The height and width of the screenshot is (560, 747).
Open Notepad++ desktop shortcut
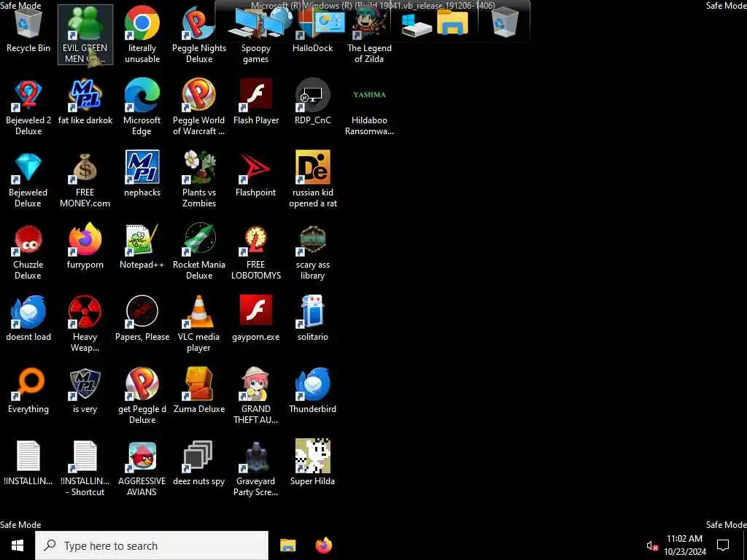[x=142, y=246]
